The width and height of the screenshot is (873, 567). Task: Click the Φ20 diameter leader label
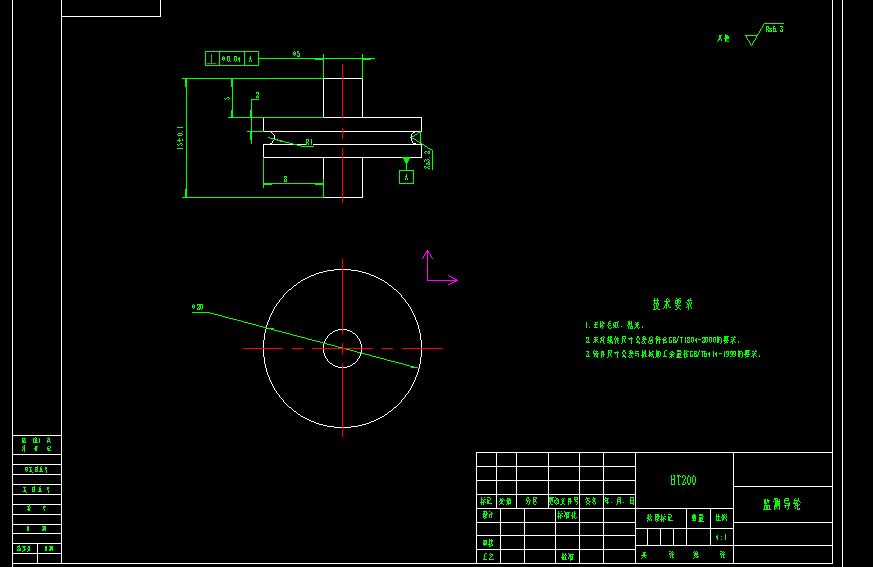(198, 307)
